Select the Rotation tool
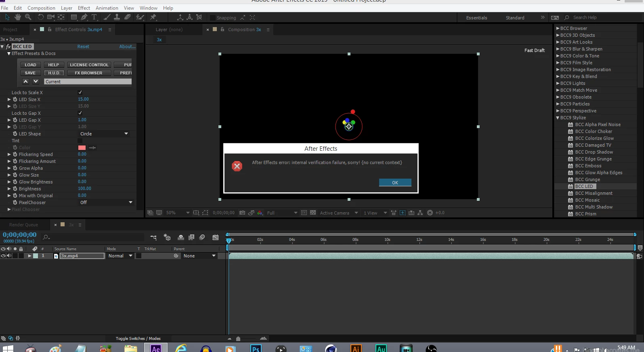Image resolution: width=644 pixels, height=352 pixels. [x=40, y=17]
